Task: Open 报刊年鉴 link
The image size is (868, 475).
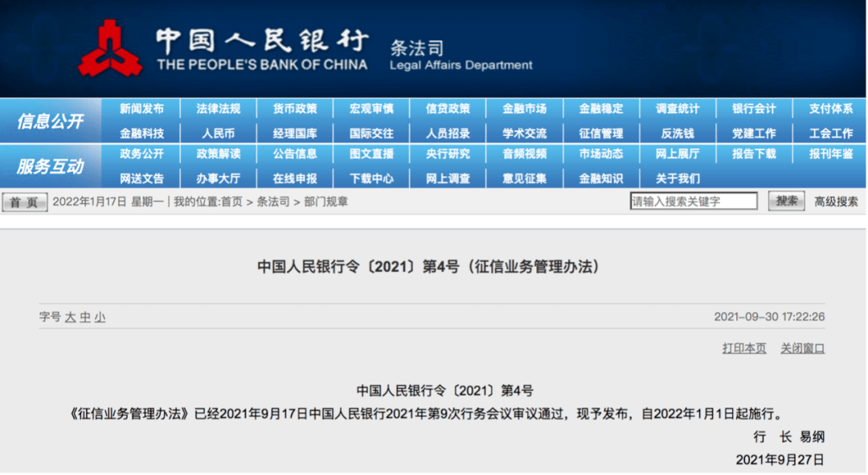Action: (831, 154)
